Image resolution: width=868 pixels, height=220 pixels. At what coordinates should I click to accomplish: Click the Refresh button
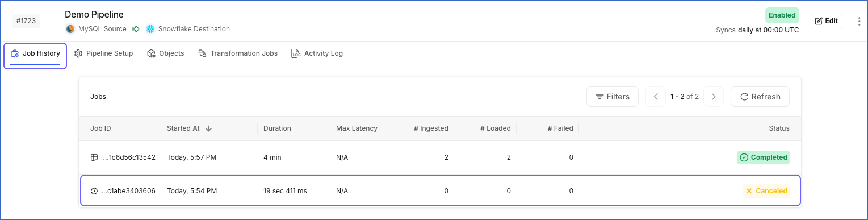[x=760, y=97]
